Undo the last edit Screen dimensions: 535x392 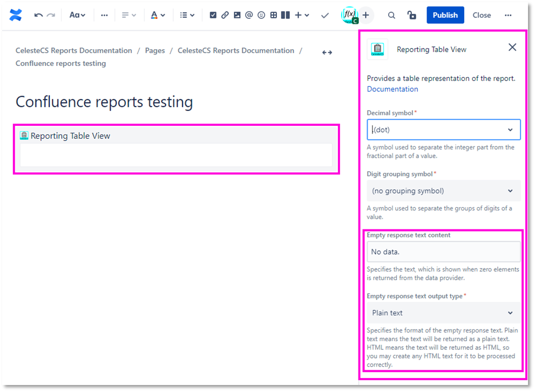[x=38, y=15]
